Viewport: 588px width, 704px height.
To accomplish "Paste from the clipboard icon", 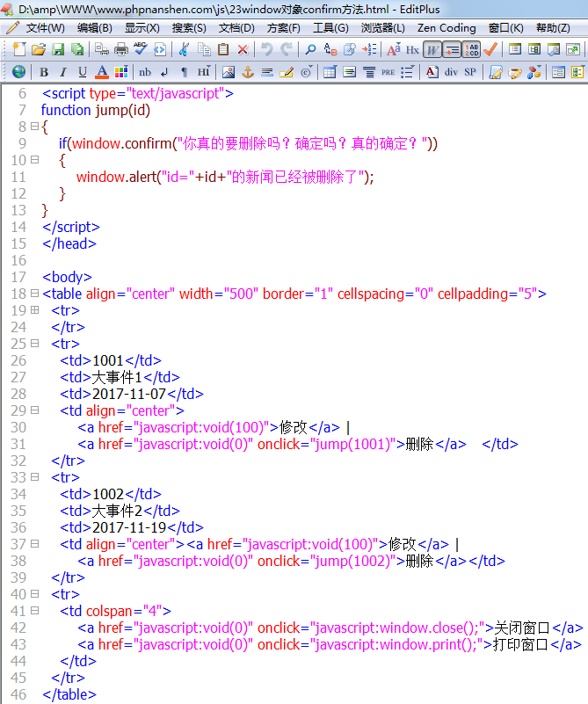I will [x=223, y=49].
